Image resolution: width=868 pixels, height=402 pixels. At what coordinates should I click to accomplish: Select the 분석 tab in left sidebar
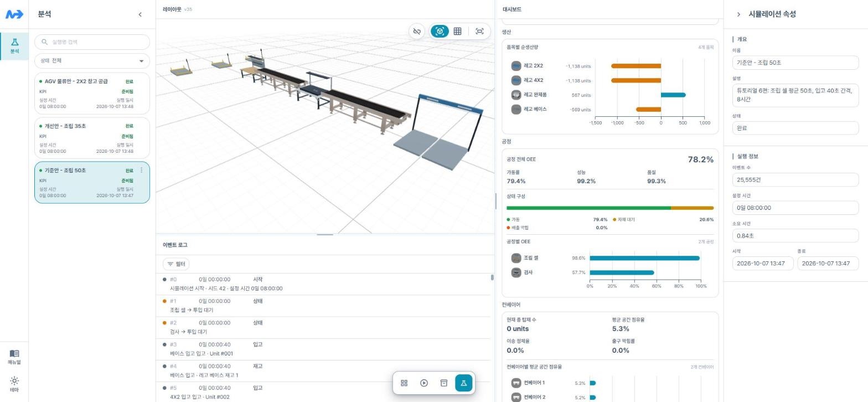[x=14, y=47]
